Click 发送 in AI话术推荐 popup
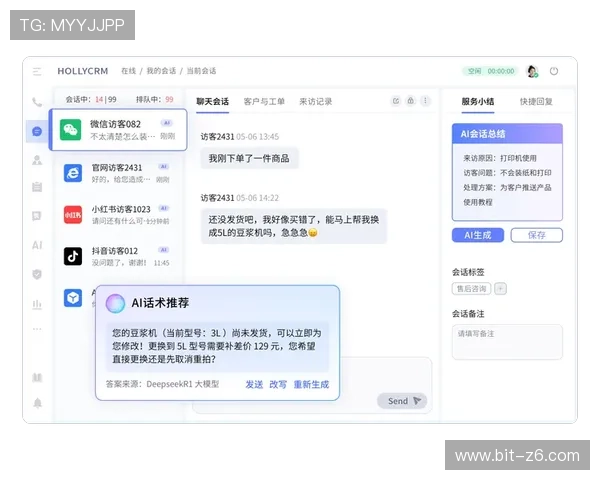Screen dimensions: 600x480 click(x=254, y=385)
